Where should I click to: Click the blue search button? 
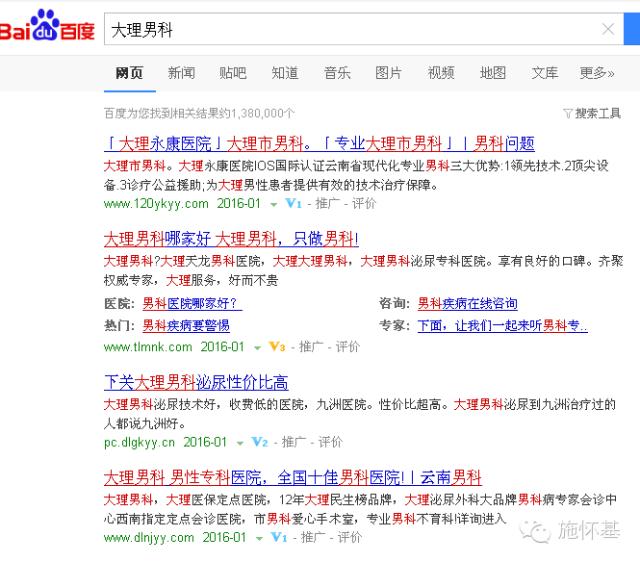pos(632,29)
